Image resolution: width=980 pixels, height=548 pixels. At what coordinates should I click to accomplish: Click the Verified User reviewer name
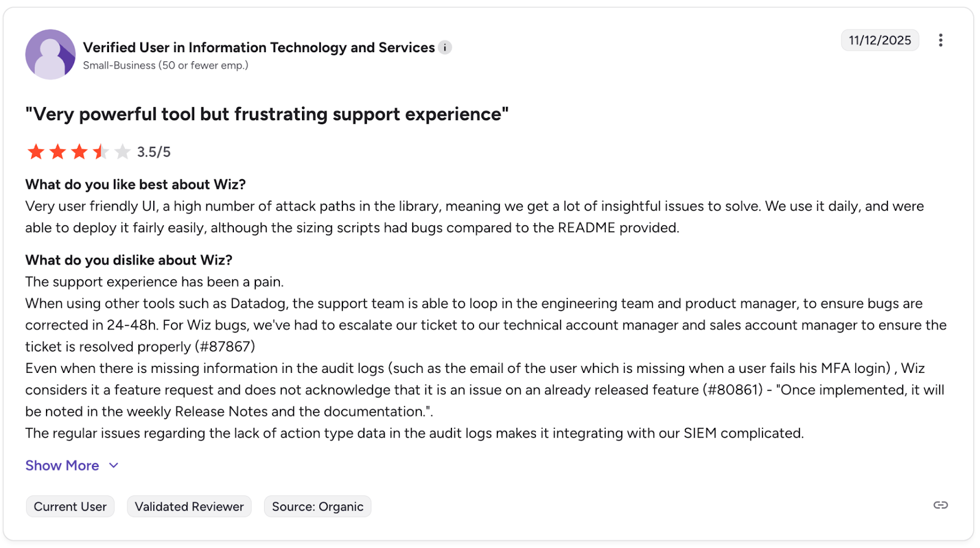pyautogui.click(x=259, y=47)
